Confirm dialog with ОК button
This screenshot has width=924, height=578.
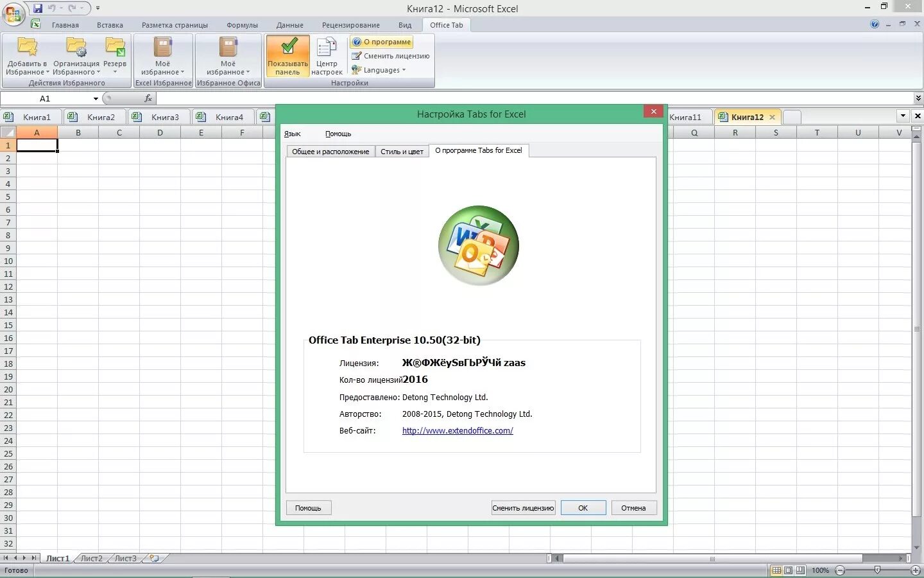point(583,508)
